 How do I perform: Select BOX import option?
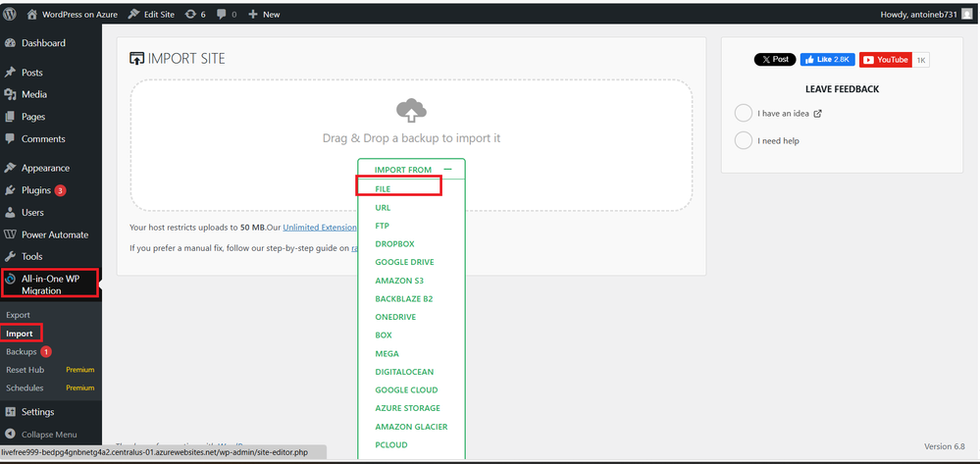[384, 335]
